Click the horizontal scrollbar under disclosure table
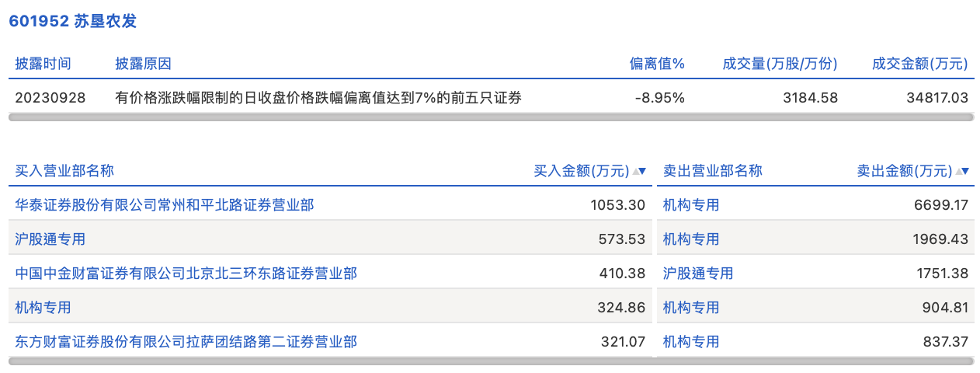The image size is (980, 373). coord(491,117)
